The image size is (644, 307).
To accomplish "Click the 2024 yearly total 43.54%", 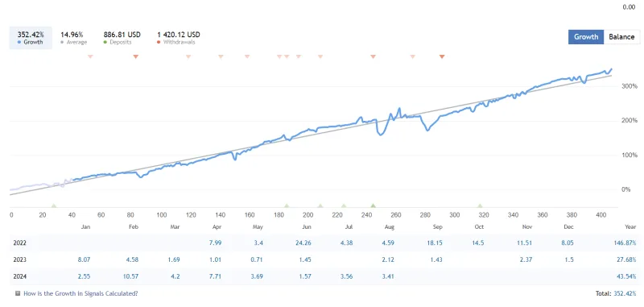I will 627,276.
